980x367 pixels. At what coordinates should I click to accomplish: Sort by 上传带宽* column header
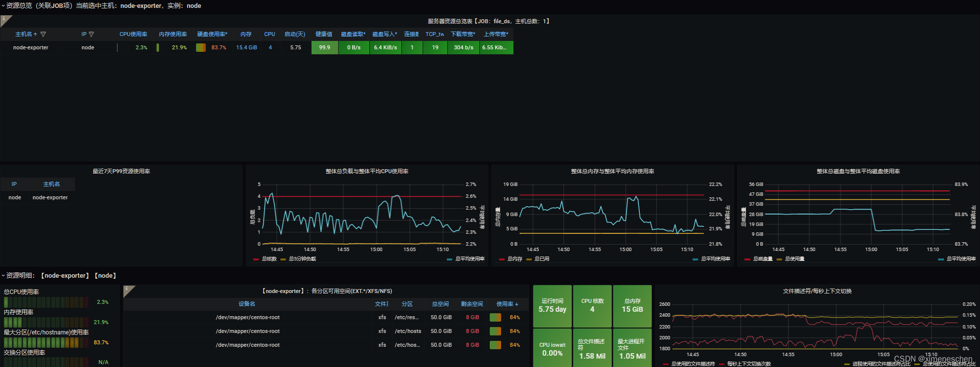click(x=496, y=35)
